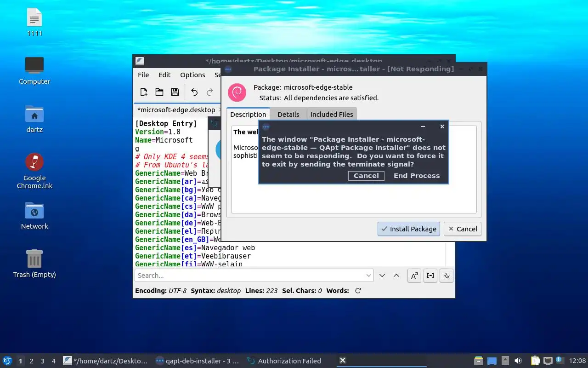The width and height of the screenshot is (588, 368).
Task: Click the volume speaker tray icon
Action: tap(518, 361)
